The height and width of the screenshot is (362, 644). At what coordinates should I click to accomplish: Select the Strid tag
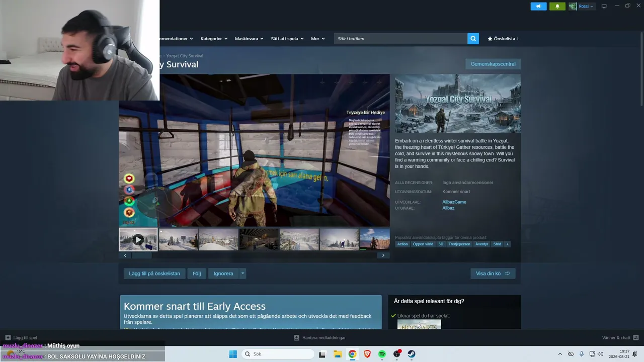tap(497, 244)
